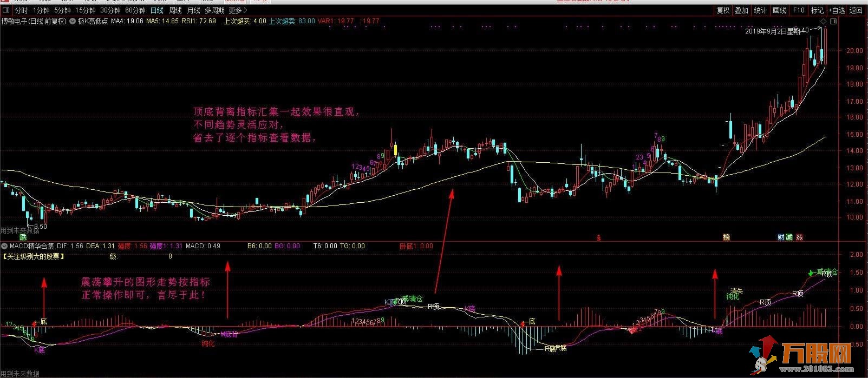Switch to the 分时 intraday chart

(21, 10)
